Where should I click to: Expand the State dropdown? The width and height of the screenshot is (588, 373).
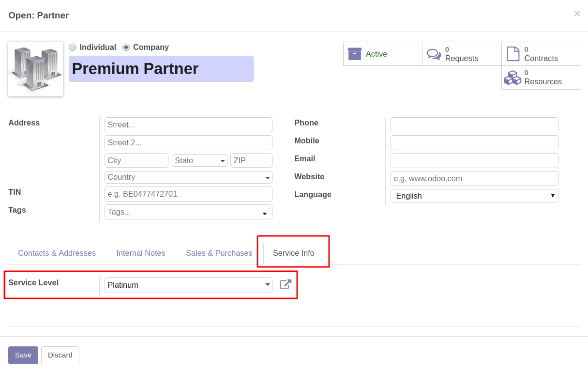[199, 160]
